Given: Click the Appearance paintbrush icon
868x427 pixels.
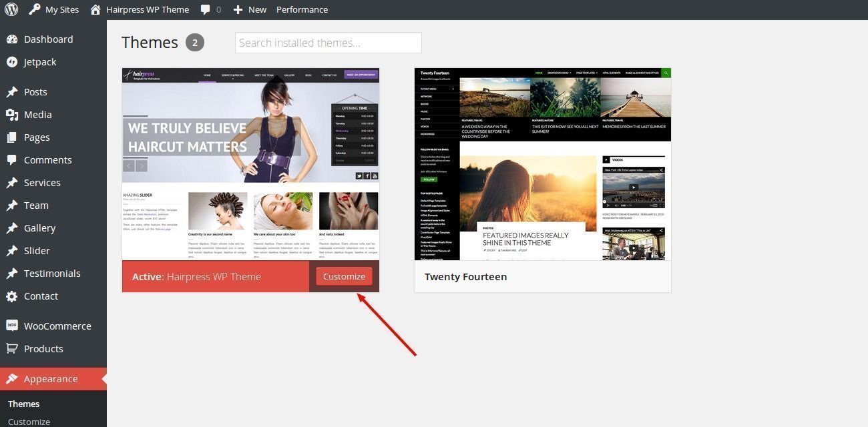Looking at the screenshot, I should (x=12, y=379).
